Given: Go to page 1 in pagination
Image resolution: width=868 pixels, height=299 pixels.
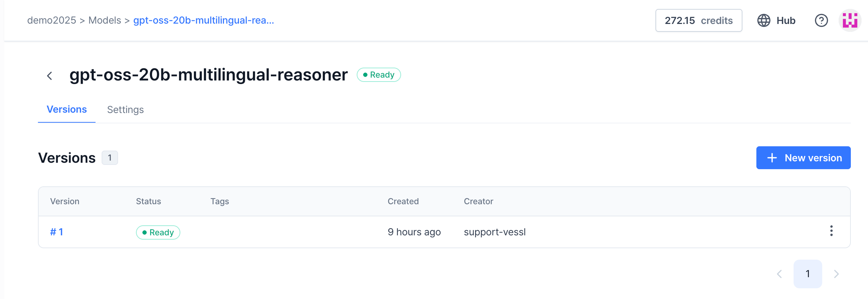Looking at the screenshot, I should (808, 274).
